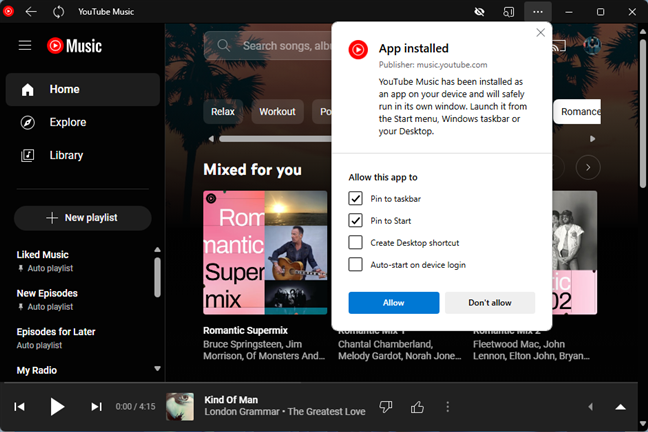Open Liked Music playlist
The image size is (648, 432).
[43, 255]
